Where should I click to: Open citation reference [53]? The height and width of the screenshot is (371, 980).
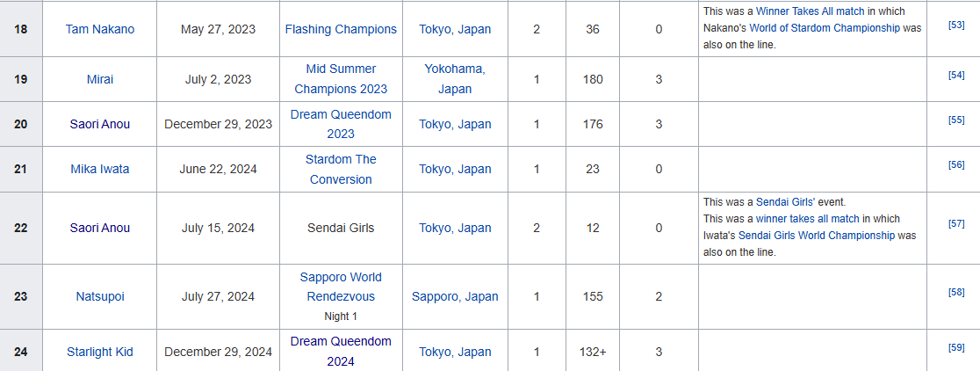click(x=956, y=24)
